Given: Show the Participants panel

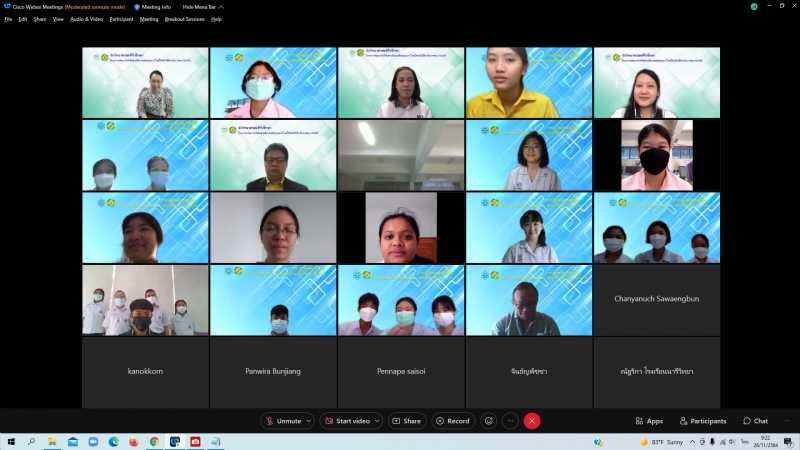Looking at the screenshot, I should point(703,421).
